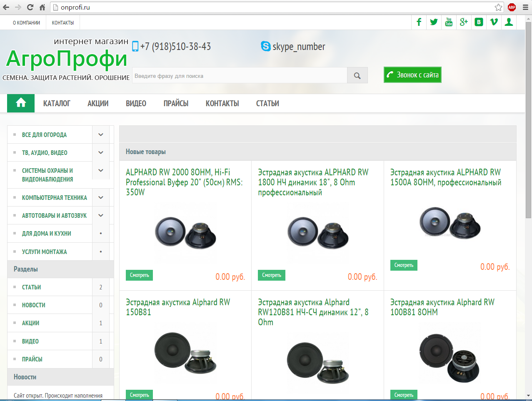The height and width of the screenshot is (401, 532).
Task: Click the Звонок с сайта button
Action: 412,75
